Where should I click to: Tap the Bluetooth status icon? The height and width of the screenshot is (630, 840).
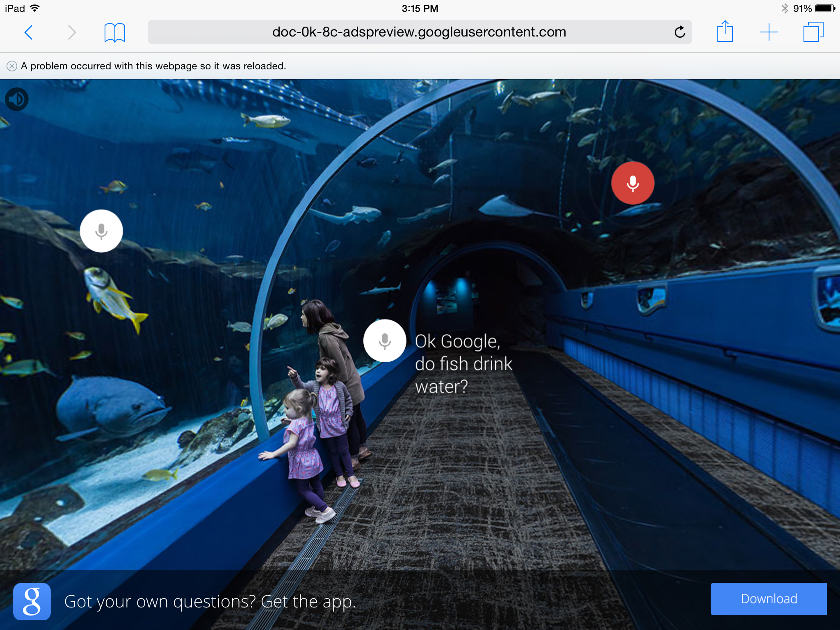[x=784, y=8]
